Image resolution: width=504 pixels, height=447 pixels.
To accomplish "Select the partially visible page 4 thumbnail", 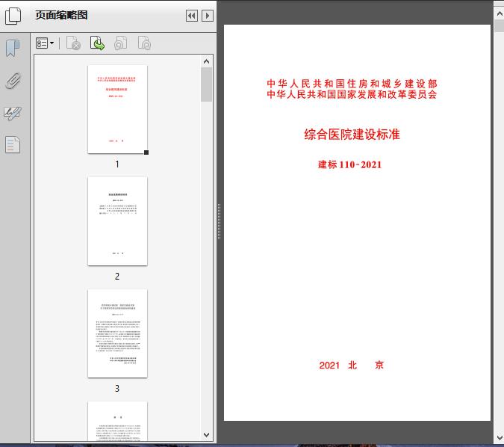I will click(118, 421).
